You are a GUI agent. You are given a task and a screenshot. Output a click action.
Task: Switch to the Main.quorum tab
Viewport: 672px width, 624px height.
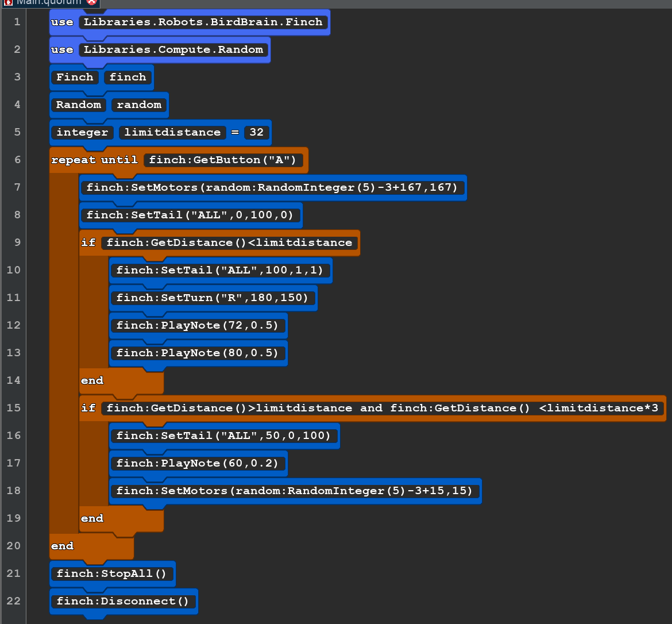tap(49, 2)
